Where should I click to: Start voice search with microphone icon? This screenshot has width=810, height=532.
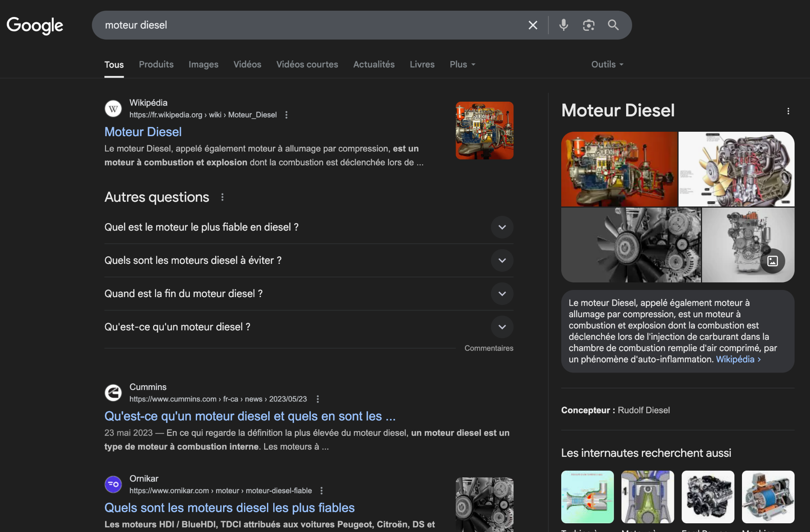click(x=564, y=25)
